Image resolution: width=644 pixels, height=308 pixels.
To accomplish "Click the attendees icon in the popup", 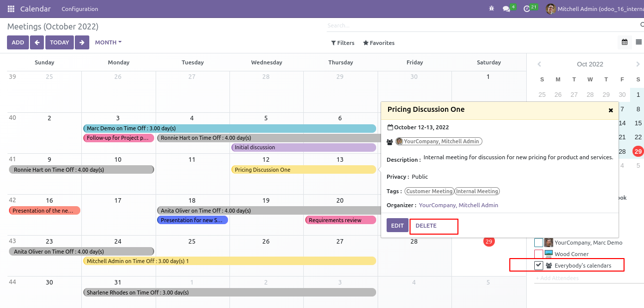I will pos(390,141).
